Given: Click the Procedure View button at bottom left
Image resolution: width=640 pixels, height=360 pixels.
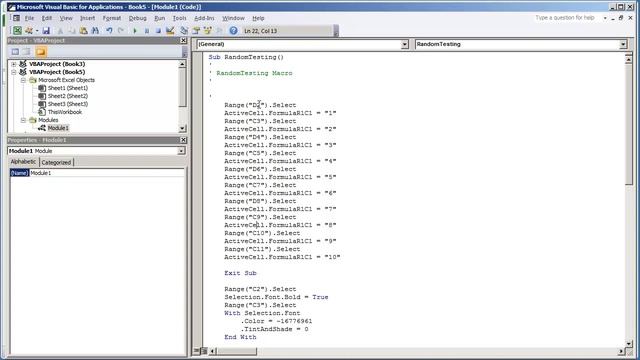Looking at the screenshot, I should pos(197,351).
